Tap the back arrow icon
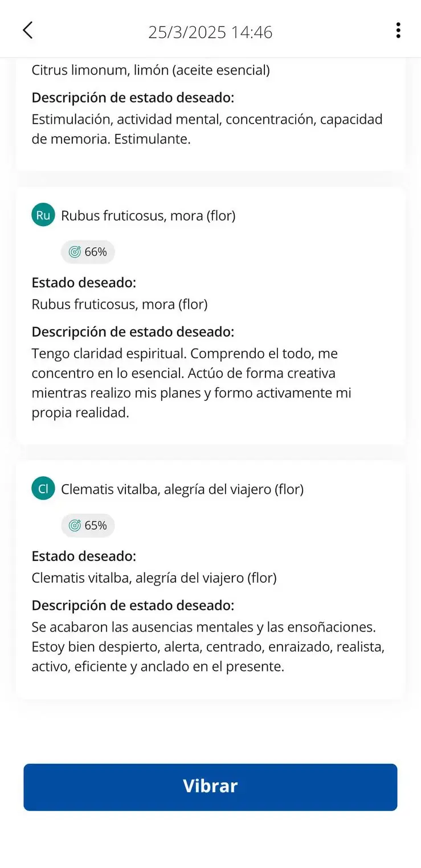Screen dimensions: 421x868 (27, 30)
